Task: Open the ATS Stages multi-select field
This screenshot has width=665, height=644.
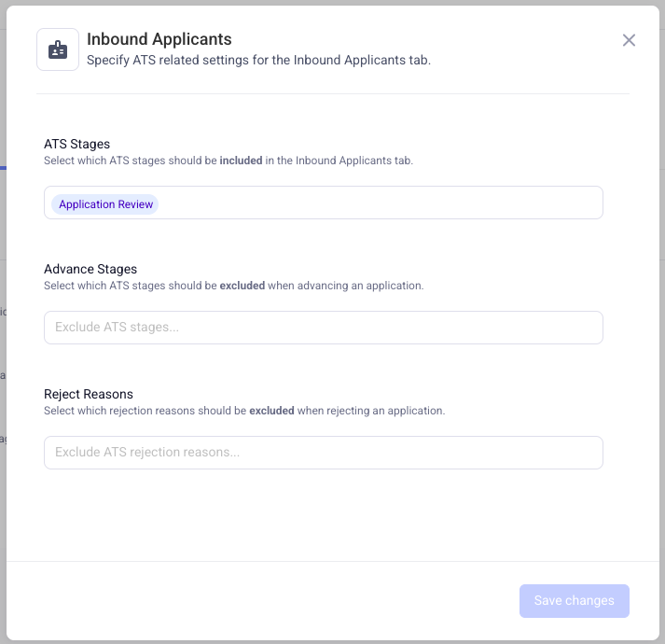Action: 323,203
